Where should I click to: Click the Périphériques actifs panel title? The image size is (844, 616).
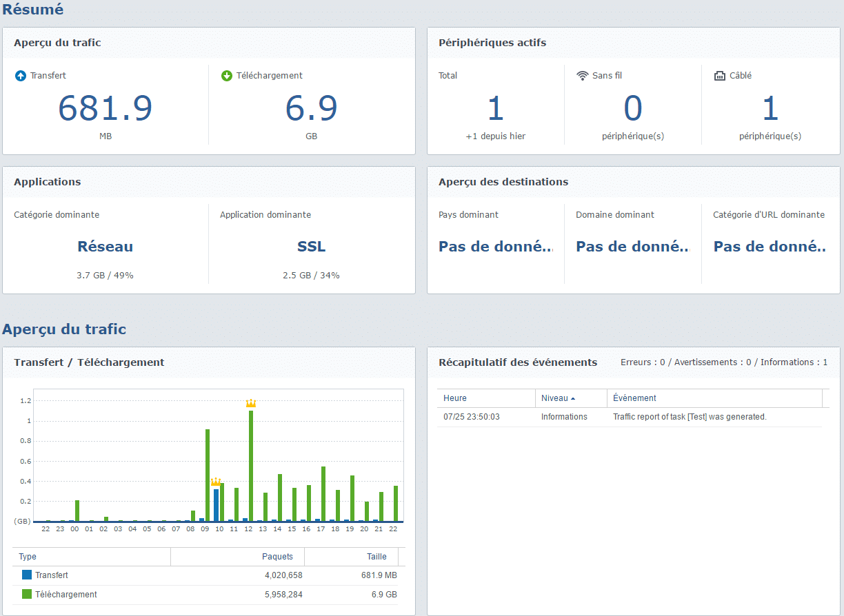pos(492,43)
